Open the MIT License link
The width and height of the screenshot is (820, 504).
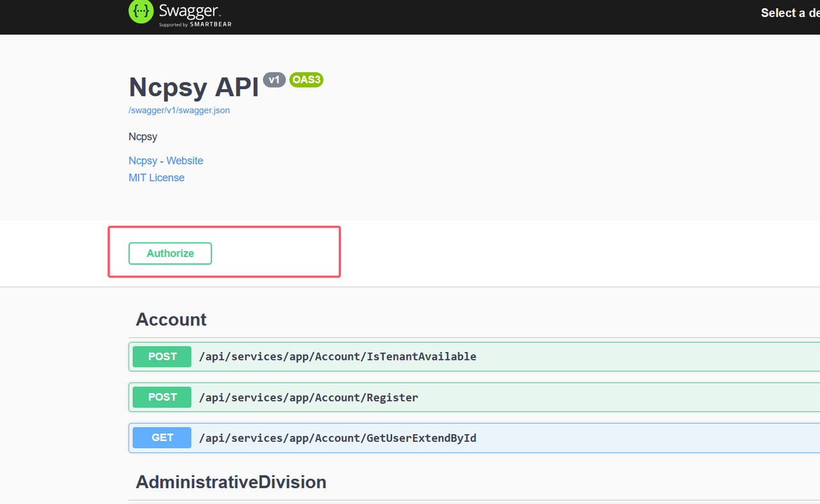click(x=156, y=178)
